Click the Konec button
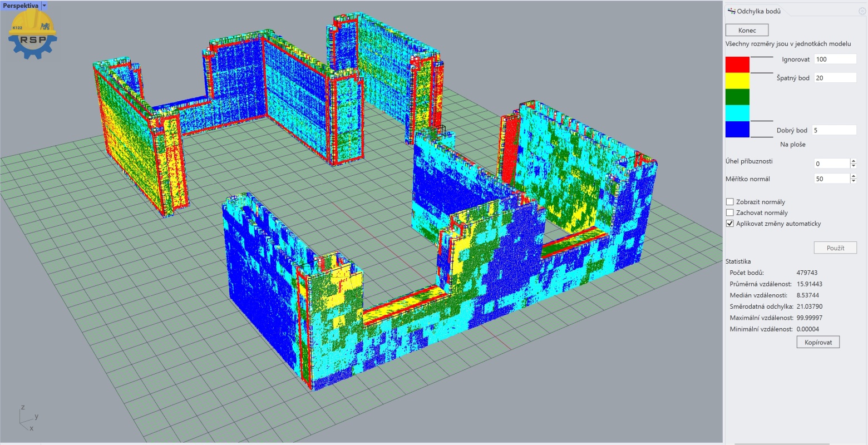Image resolution: width=868 pixels, height=445 pixels. pos(747,30)
